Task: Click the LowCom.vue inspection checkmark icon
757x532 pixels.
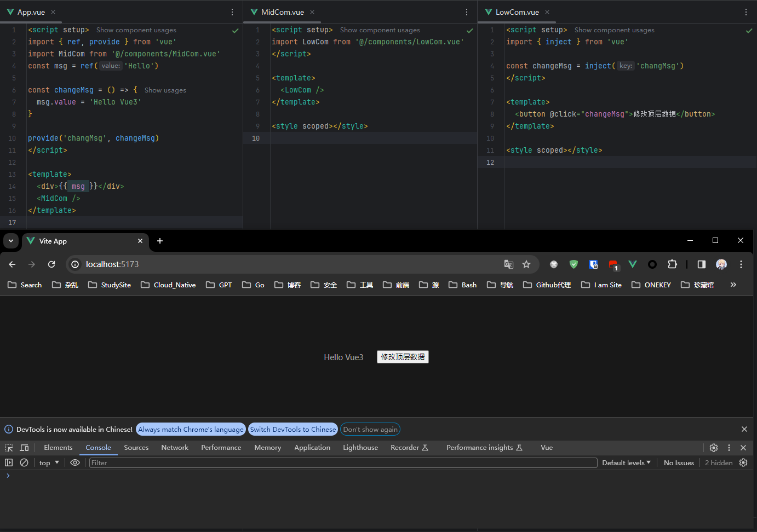Action: click(x=749, y=31)
